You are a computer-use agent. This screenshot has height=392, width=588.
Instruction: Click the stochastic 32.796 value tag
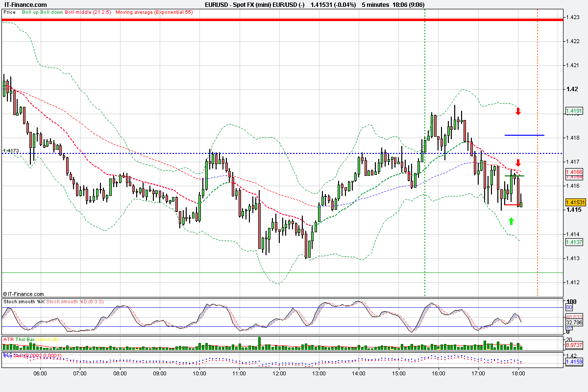(574, 323)
